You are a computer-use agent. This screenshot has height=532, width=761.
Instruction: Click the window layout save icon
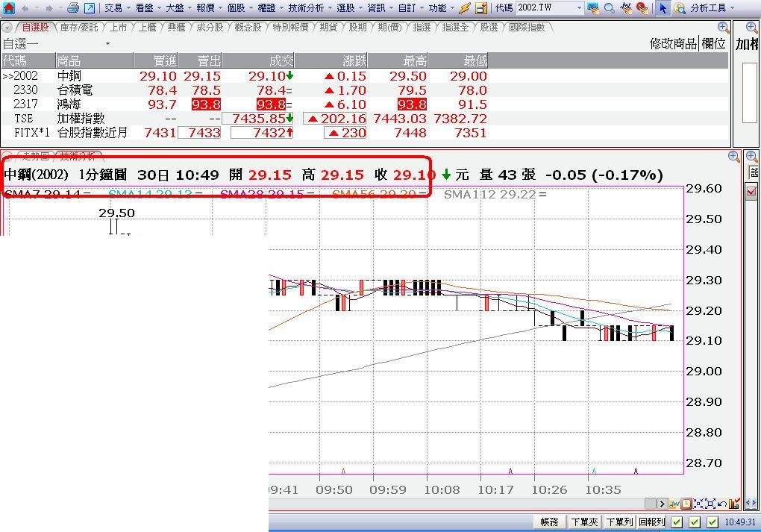[481, 7]
